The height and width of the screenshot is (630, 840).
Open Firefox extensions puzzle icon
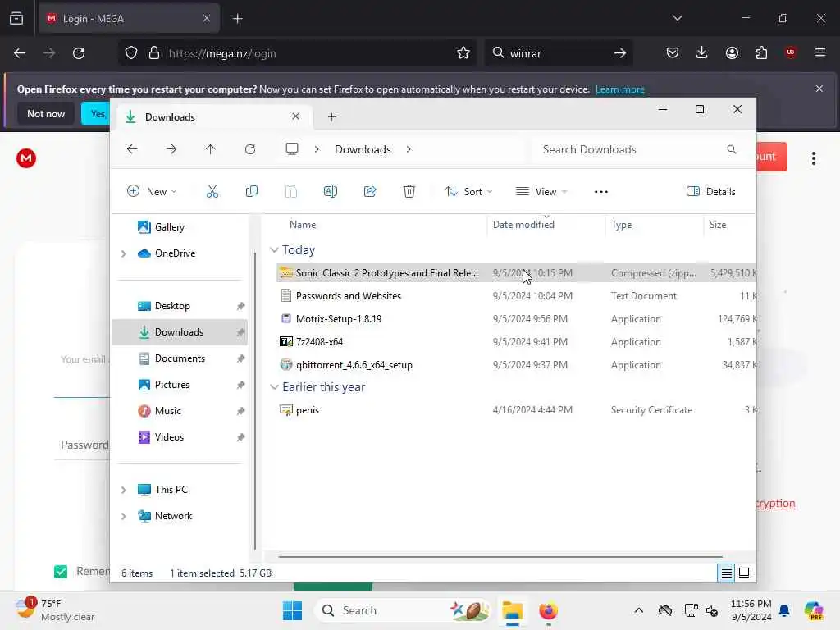coord(761,52)
